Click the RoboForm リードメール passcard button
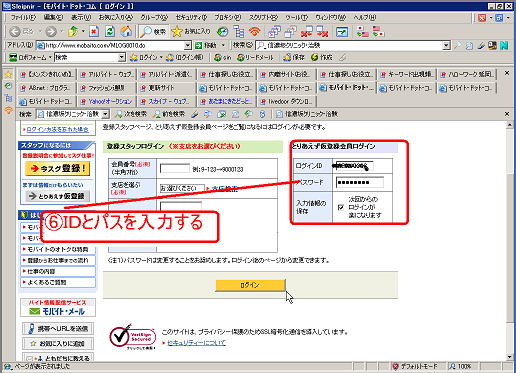The image size is (516, 373). pos(255,57)
